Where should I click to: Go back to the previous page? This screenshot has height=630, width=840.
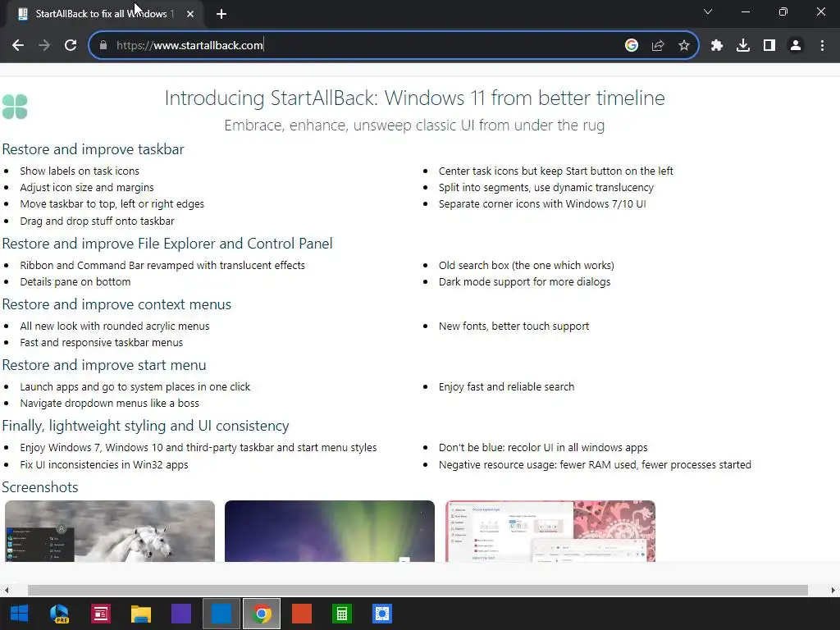click(18, 46)
